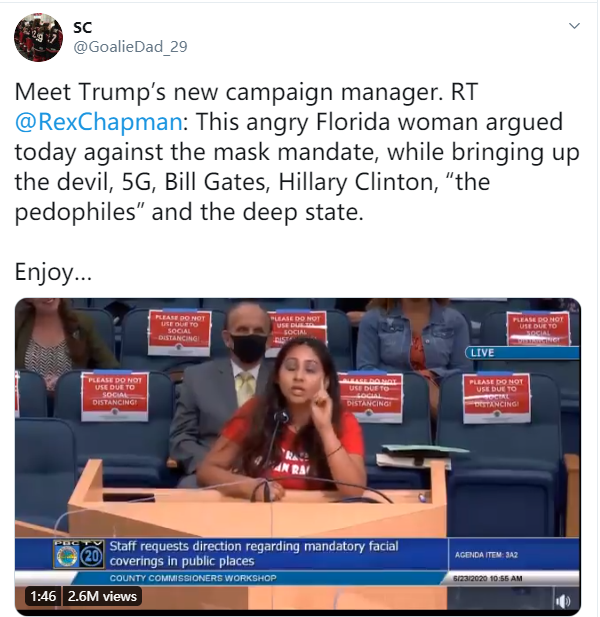Viewport: 600px width, 617px height.
Task: Open the @RexChapman mention link
Action: tap(99, 122)
